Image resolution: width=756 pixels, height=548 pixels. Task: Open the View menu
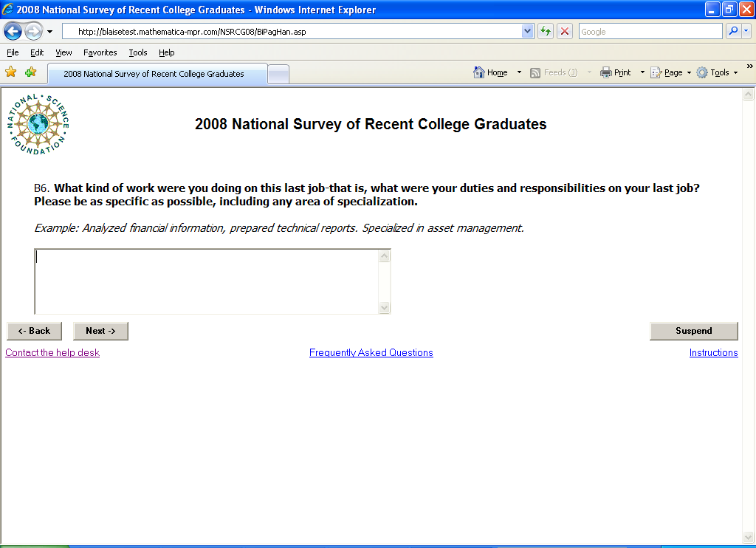pyautogui.click(x=63, y=52)
